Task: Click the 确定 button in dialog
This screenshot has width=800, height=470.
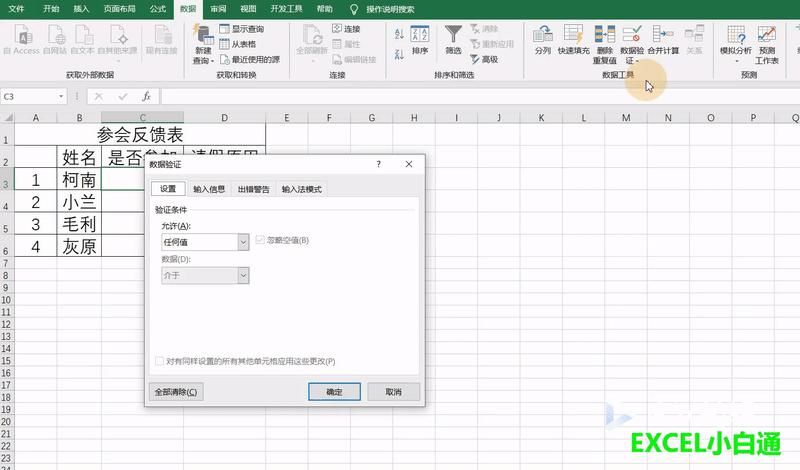Action: pos(334,392)
